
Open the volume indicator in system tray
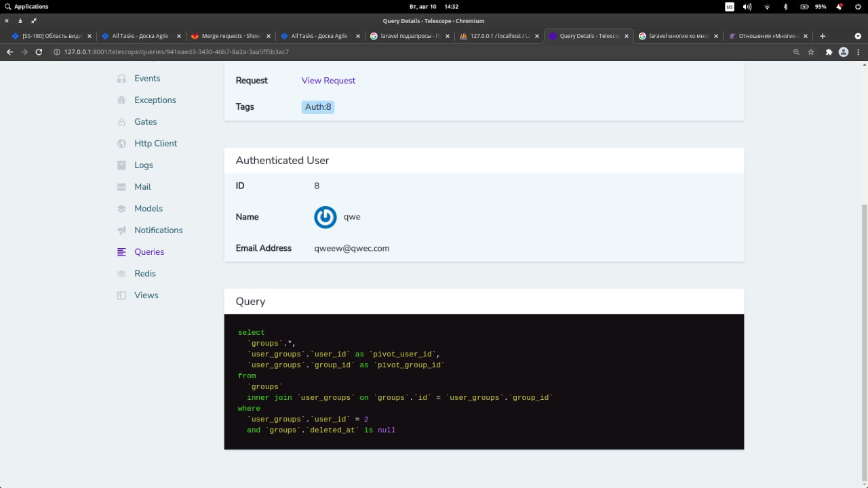(x=747, y=7)
